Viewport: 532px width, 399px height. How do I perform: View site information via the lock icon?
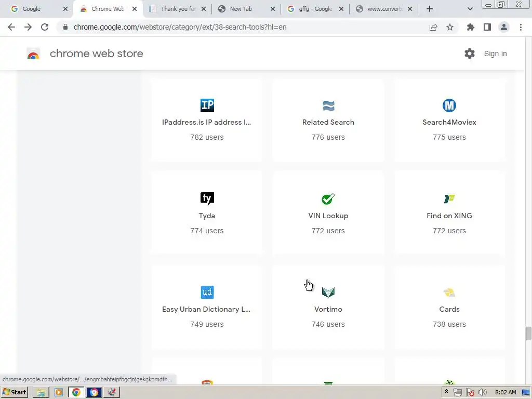point(65,27)
